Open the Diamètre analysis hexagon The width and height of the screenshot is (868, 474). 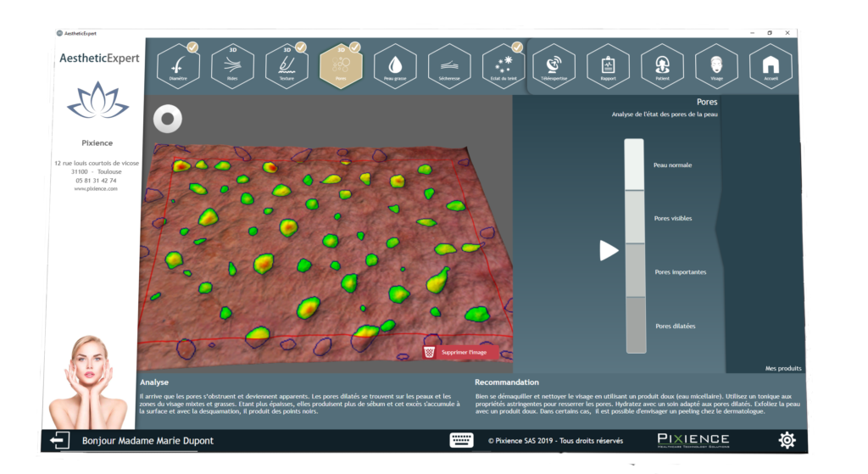tap(178, 66)
